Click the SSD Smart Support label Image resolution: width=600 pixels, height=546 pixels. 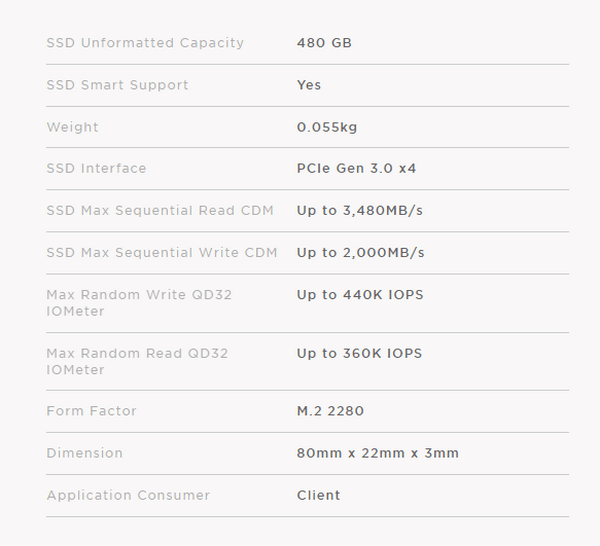[x=117, y=85]
